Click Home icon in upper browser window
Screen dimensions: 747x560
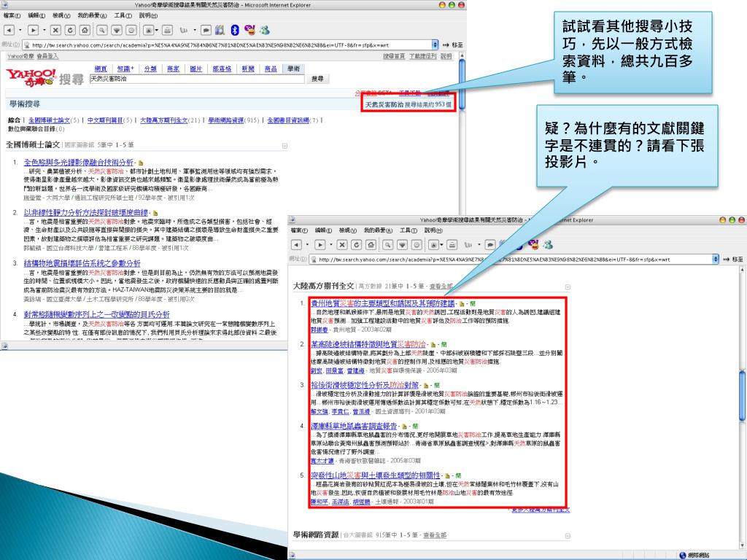pyautogui.click(x=85, y=30)
